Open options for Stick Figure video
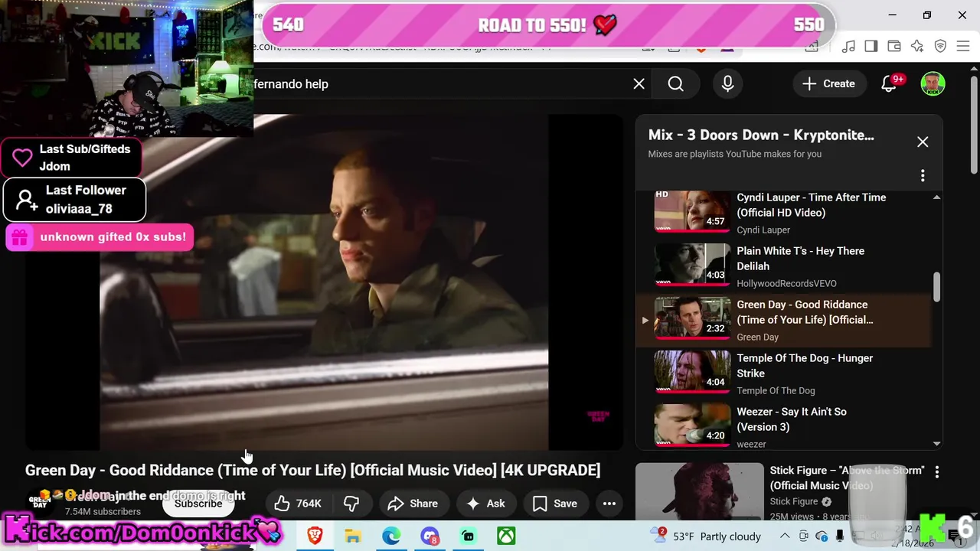The width and height of the screenshot is (980, 551). [937, 473]
